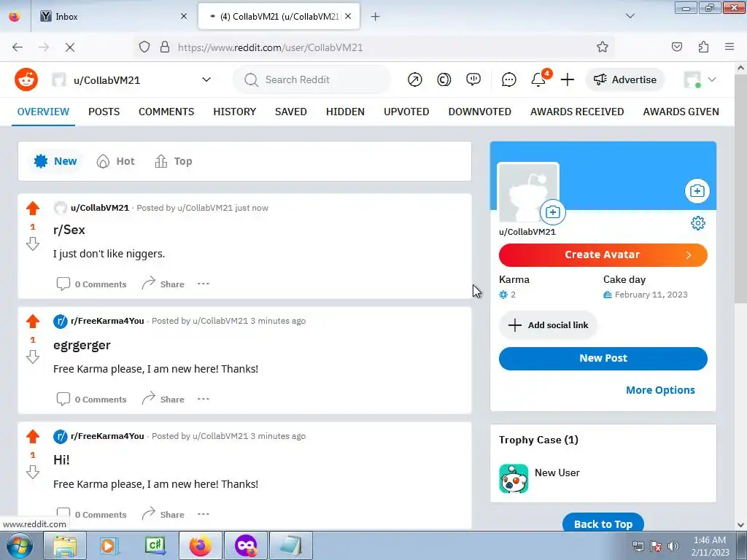Downvote the r/Sex post
747x560 pixels.
coord(33,244)
